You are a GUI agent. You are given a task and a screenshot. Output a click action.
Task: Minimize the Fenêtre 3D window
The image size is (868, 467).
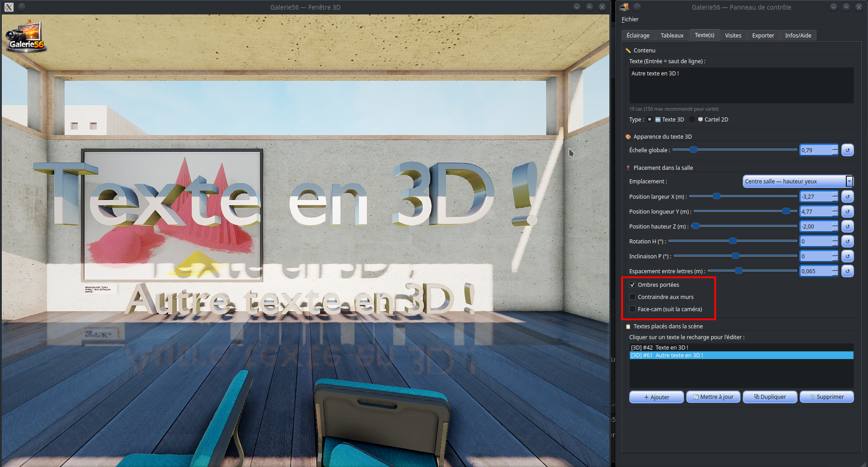(577, 7)
